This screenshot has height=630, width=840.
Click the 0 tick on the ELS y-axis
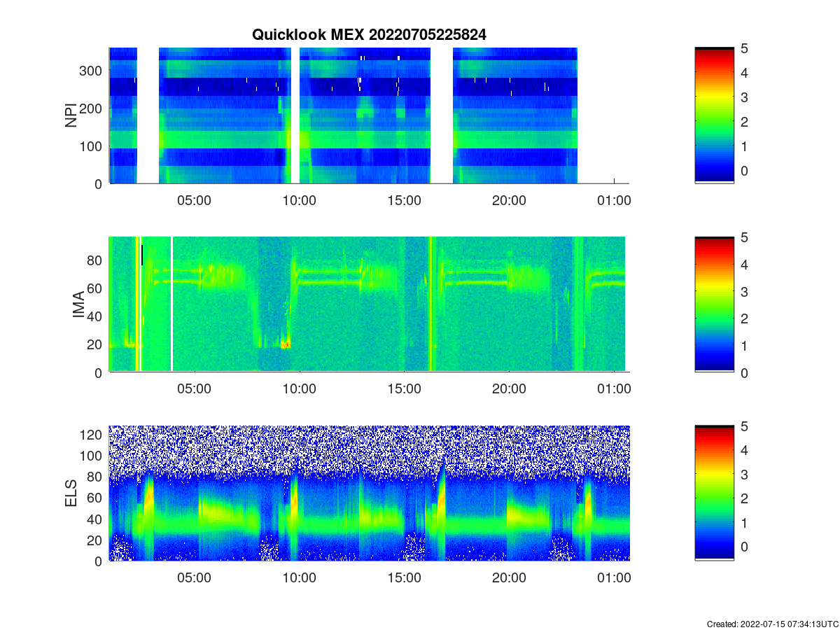tap(99, 561)
